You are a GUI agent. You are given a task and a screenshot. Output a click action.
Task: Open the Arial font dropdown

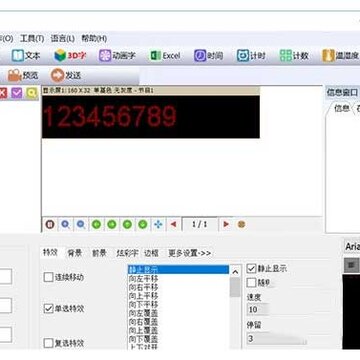[352, 247]
